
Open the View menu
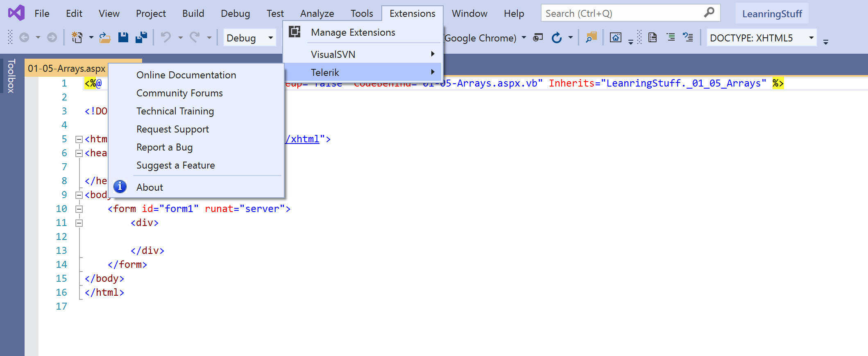109,14
